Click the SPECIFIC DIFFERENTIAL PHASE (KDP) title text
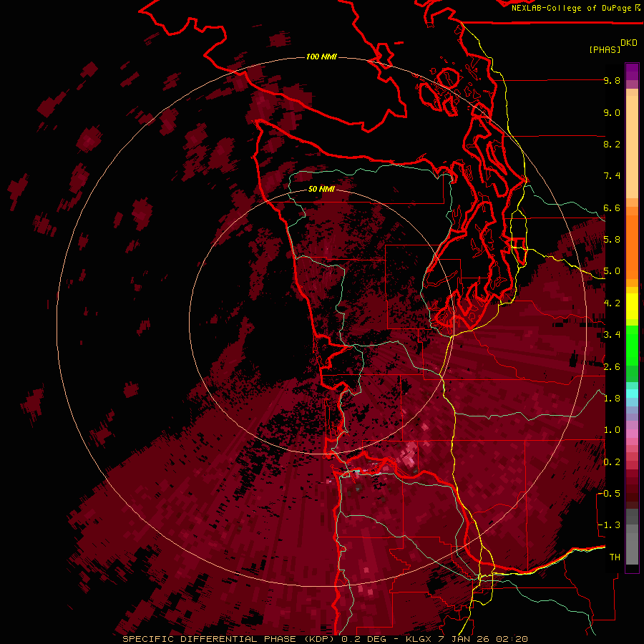Viewport: 644px width, 644px height. click(228, 639)
